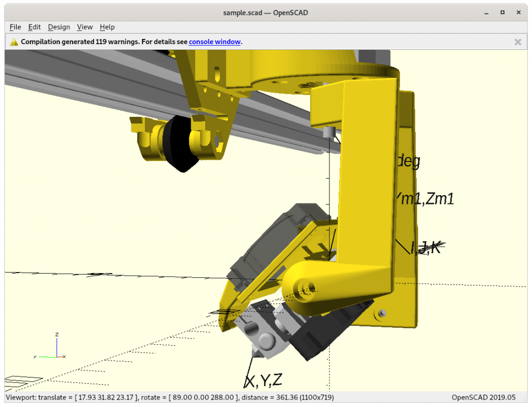Click the I,J,K label in viewport

point(426,248)
